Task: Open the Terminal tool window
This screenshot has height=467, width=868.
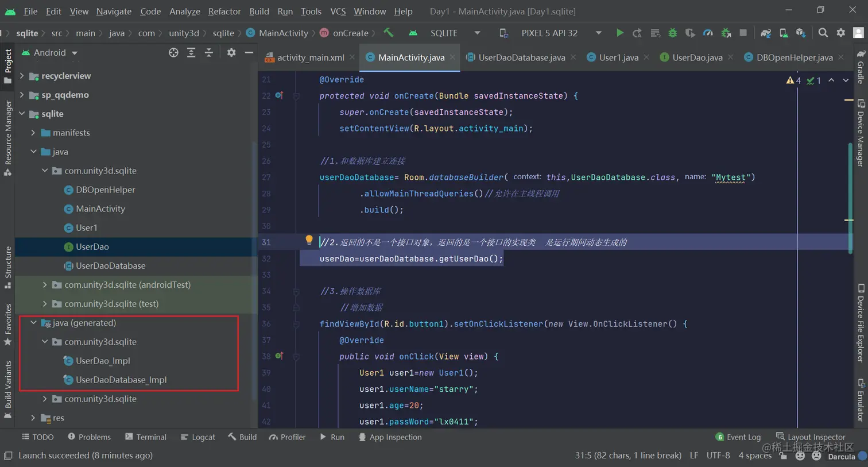Action: coord(146,437)
